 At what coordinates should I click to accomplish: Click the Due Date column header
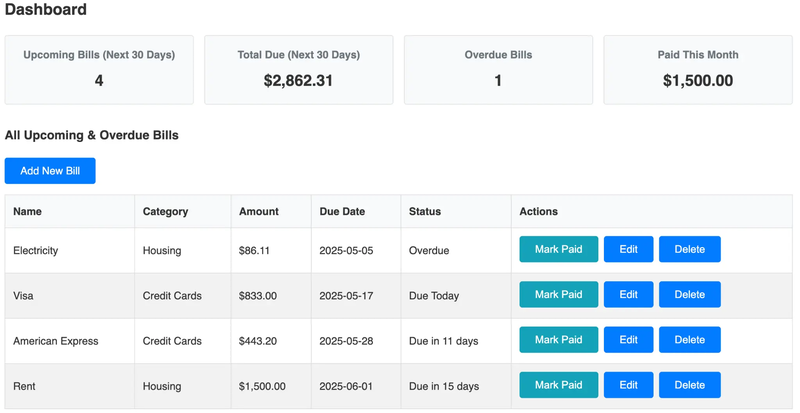(356, 211)
